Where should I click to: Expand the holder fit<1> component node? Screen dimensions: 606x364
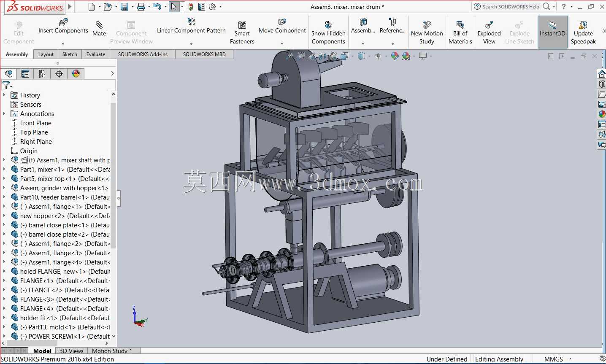[4, 318]
